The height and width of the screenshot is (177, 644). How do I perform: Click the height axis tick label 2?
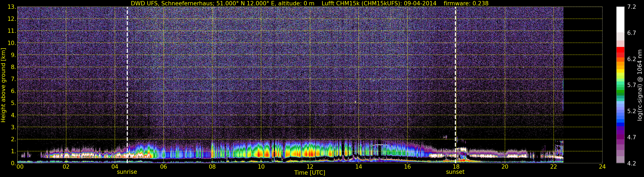13,139
